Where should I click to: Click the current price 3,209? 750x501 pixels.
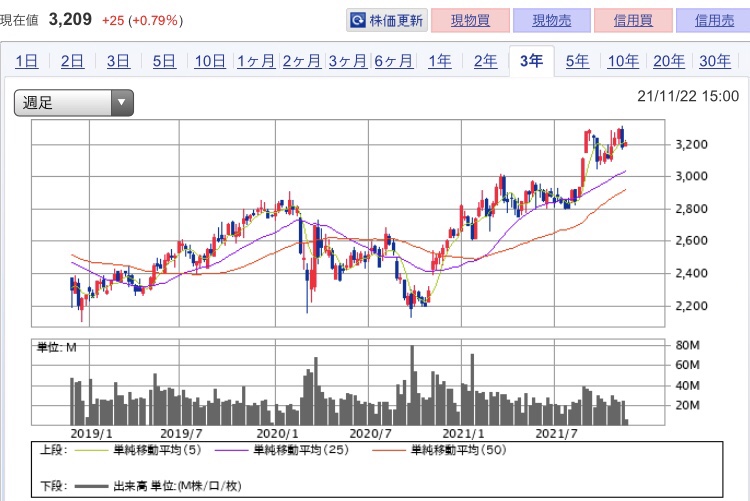coord(70,19)
